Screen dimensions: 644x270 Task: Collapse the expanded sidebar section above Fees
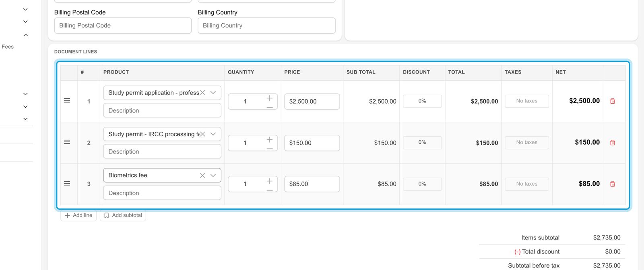pyautogui.click(x=26, y=35)
